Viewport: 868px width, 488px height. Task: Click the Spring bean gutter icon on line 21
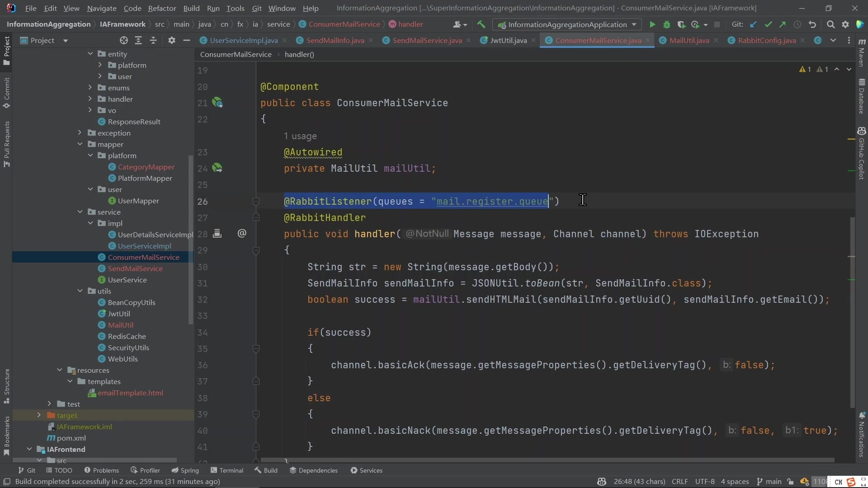(x=217, y=103)
